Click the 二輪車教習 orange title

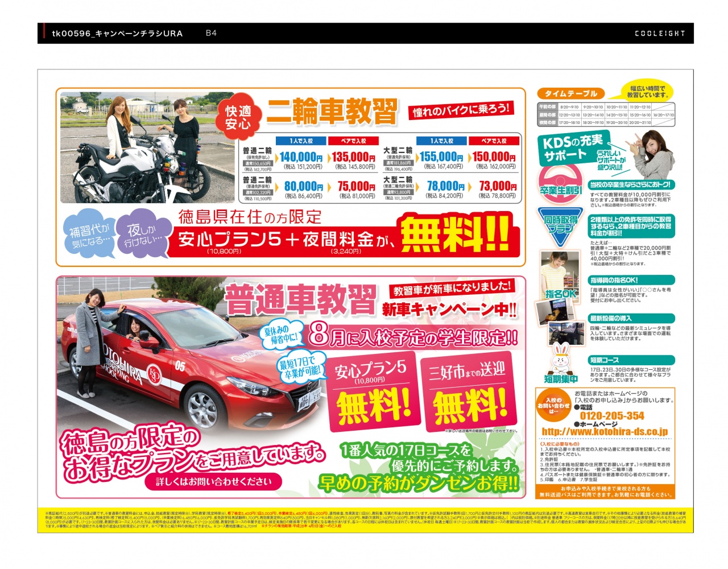tap(331, 112)
